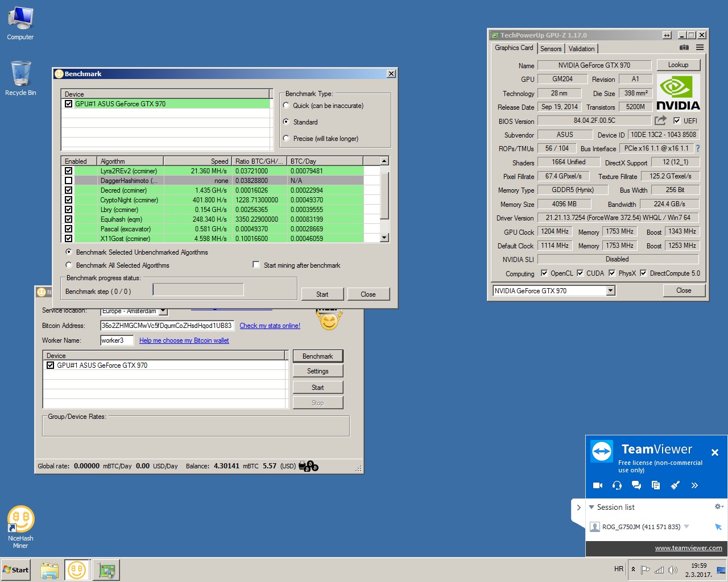The height and width of the screenshot is (582, 728).
Task: Open TeamViewer chat bubbles icon
Action: pyautogui.click(x=636, y=485)
